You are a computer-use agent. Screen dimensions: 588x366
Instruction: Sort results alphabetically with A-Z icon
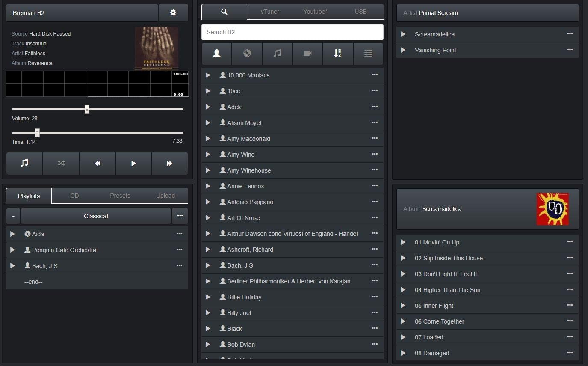tap(337, 54)
